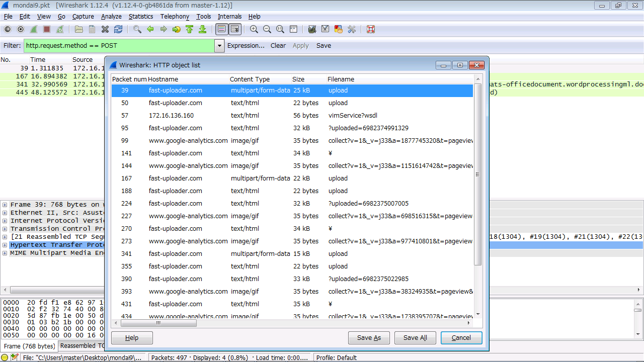This screenshot has width=644, height=362.
Task: Open display filter history dropdown
Action: [219, 46]
